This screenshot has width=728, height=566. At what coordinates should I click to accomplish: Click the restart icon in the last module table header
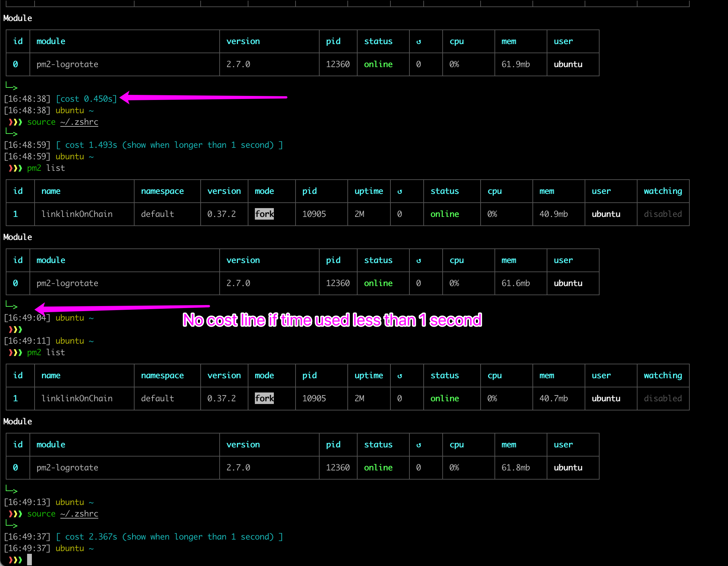(419, 445)
